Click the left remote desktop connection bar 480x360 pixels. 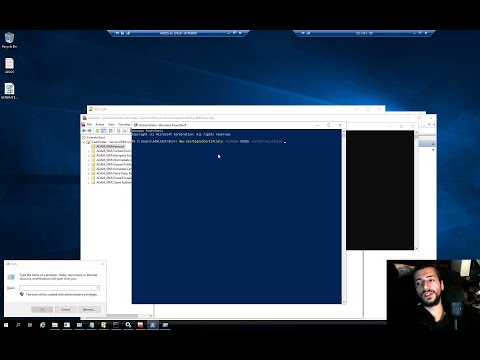[x=178, y=33]
